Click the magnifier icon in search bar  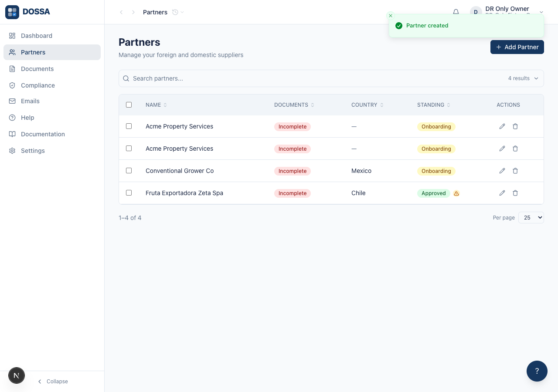coord(126,78)
